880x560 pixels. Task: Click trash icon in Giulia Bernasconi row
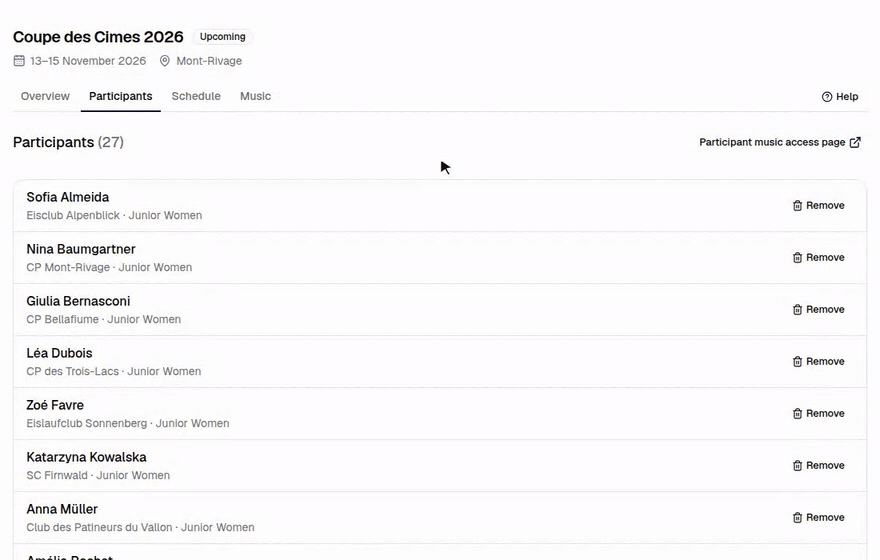pyautogui.click(x=798, y=310)
